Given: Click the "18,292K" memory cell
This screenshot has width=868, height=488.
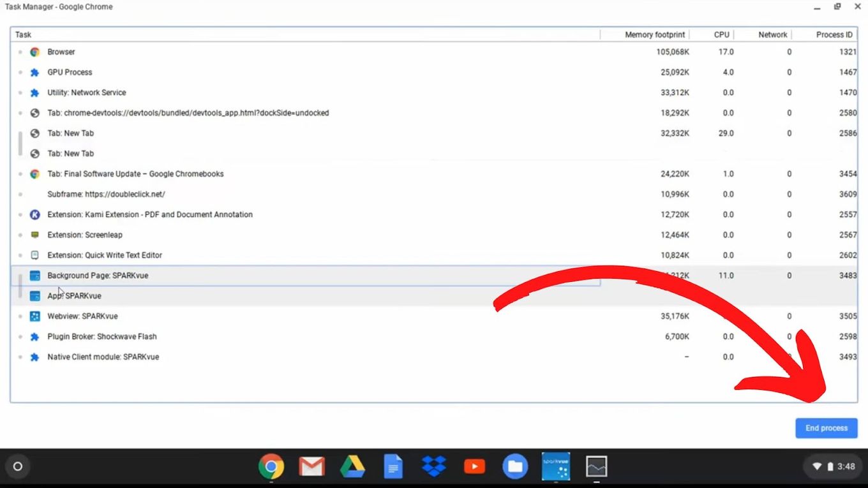Looking at the screenshot, I should (x=675, y=113).
